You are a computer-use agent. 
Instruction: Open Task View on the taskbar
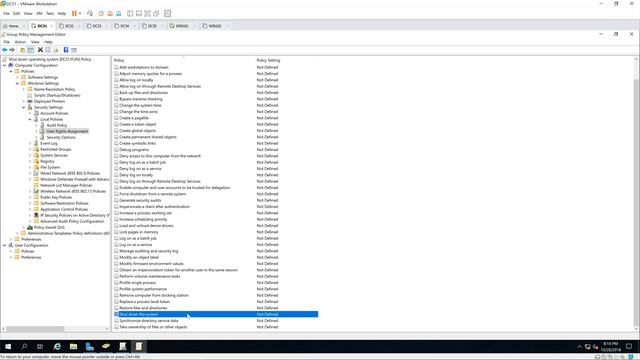click(40, 347)
